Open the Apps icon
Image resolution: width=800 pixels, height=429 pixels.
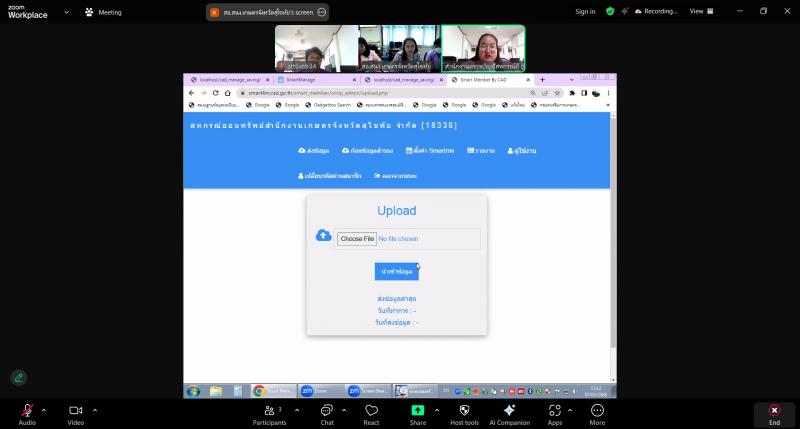coord(555,411)
